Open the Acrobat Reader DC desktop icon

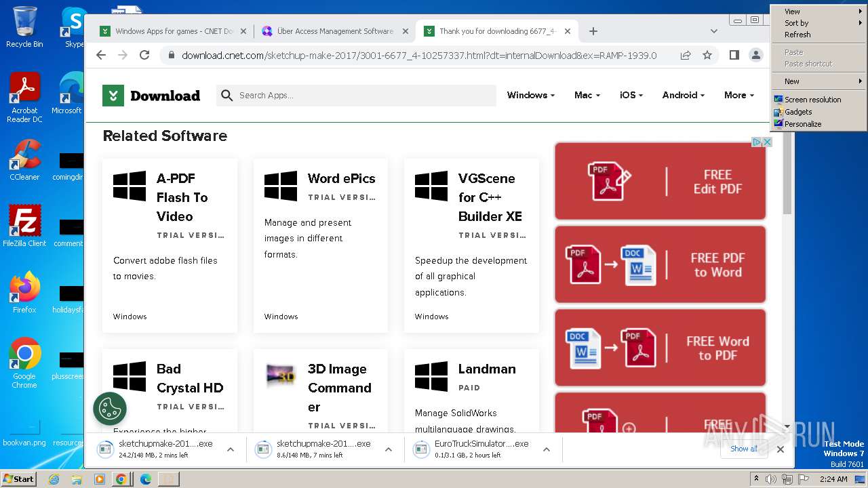click(24, 98)
